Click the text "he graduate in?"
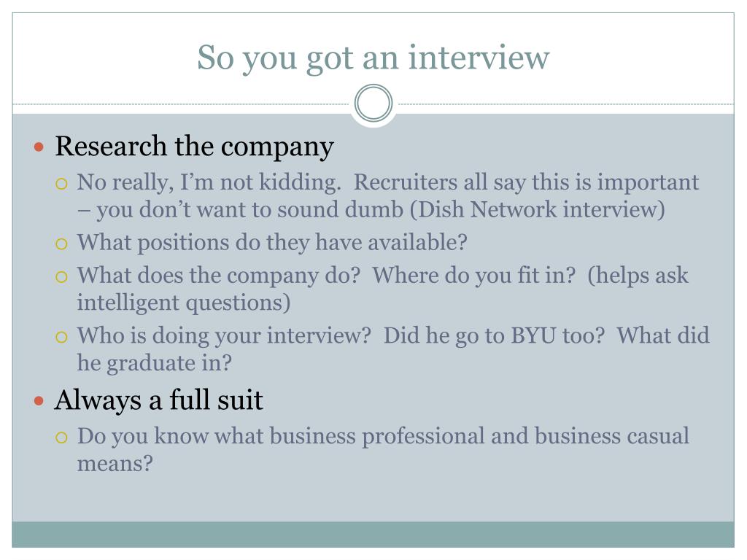This screenshot has width=747, height=560. coord(155,363)
